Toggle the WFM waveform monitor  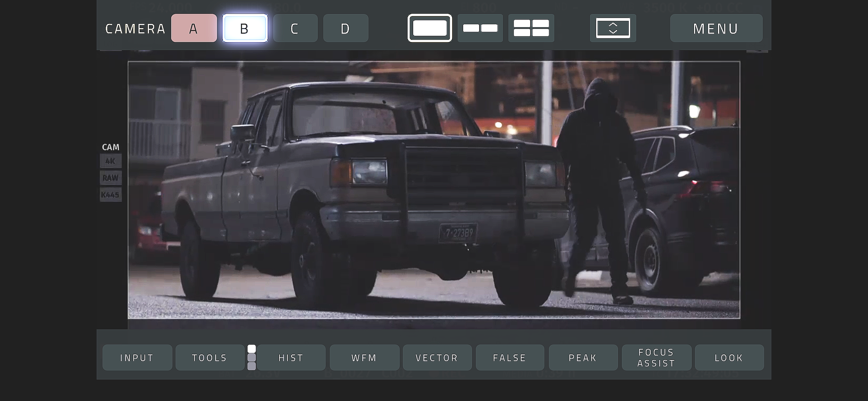[364, 358]
